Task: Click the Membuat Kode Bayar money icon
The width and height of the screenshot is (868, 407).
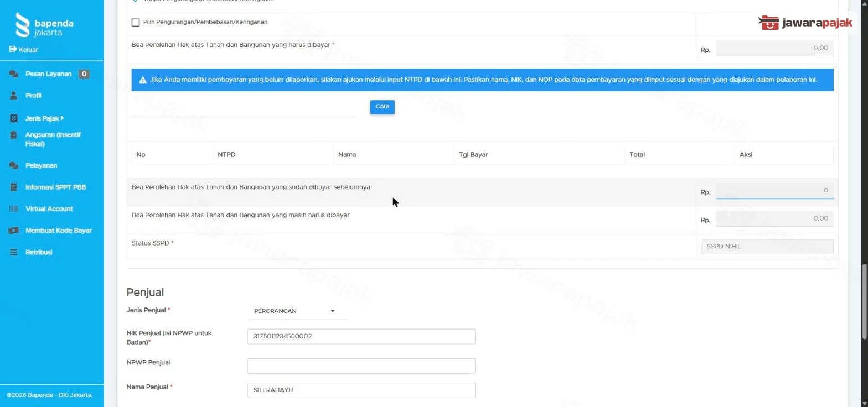Action: tap(13, 230)
